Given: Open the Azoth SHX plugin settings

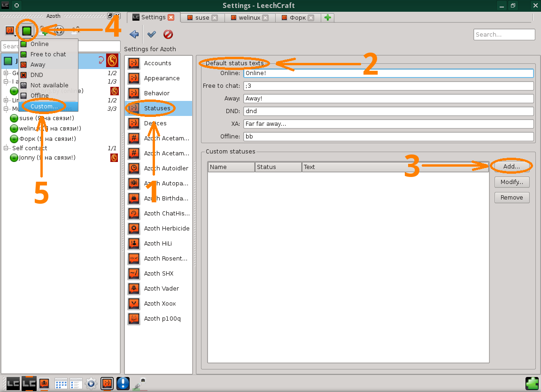Looking at the screenshot, I should [158, 273].
